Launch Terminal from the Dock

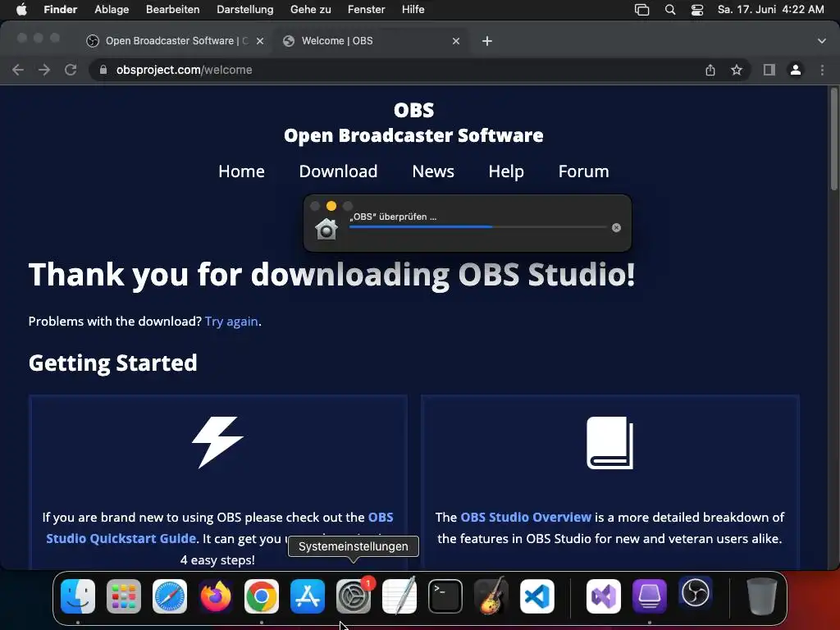pos(445,596)
